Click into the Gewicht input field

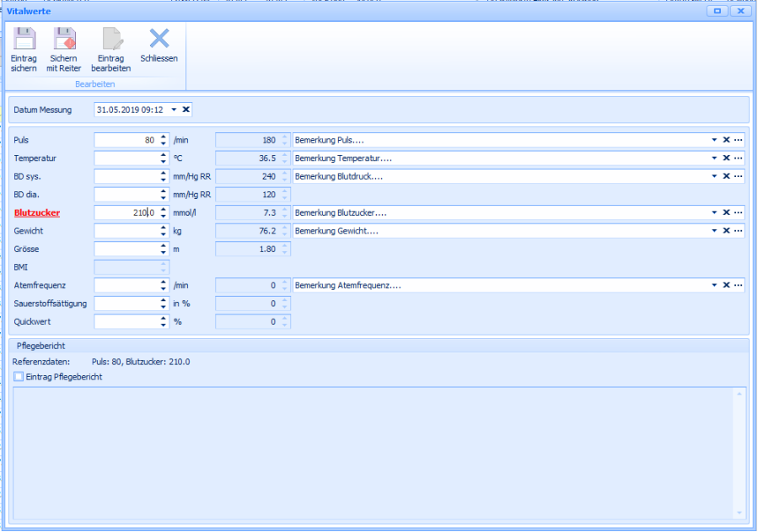click(x=126, y=231)
